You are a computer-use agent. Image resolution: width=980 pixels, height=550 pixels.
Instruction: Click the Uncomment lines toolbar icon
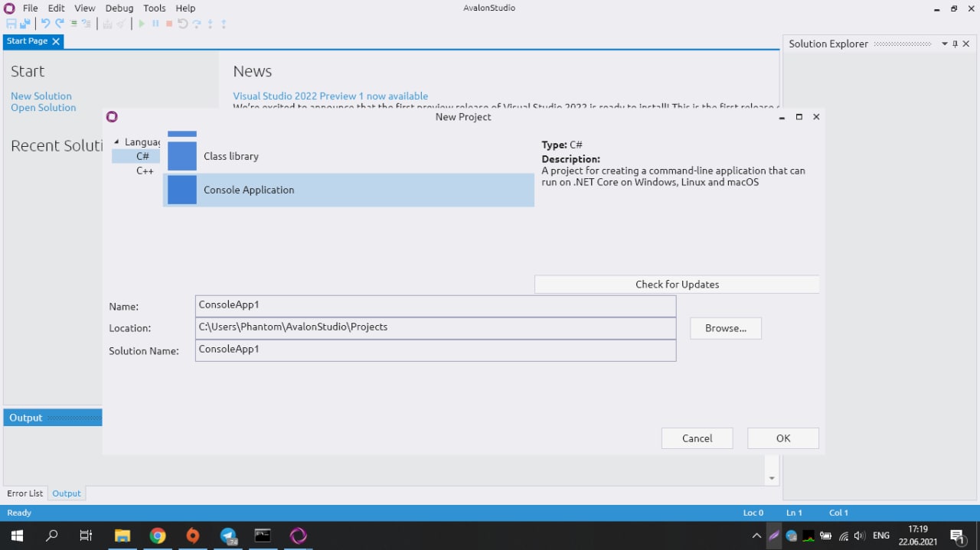(x=87, y=24)
